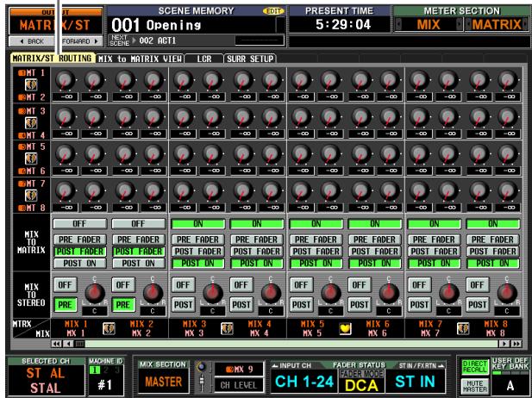Image resolution: width=532 pixels, height=398 pixels.
Task: Open SURR SETUP tab
Action: point(250,59)
